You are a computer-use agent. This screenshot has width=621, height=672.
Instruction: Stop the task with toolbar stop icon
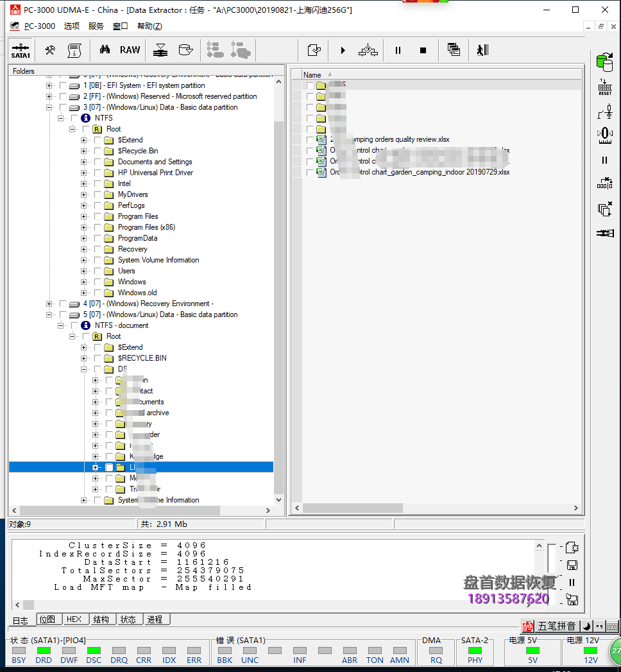[x=423, y=51]
